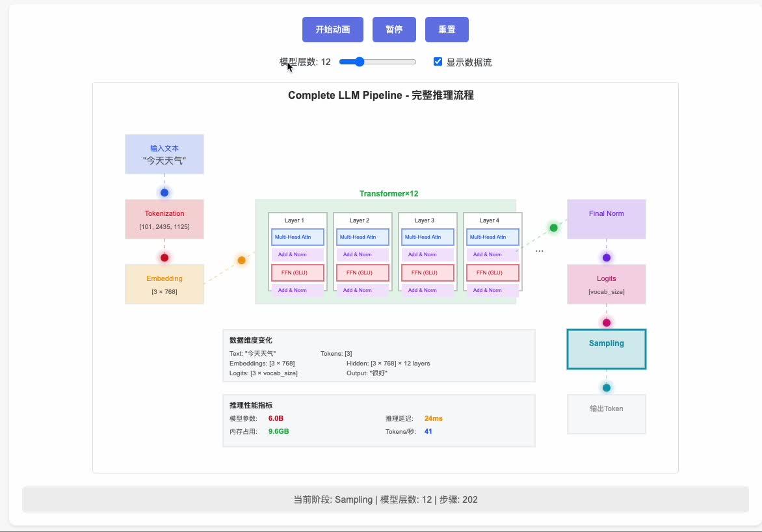The height and width of the screenshot is (532, 762).
Task: Uncheck the 显示数据流 checkbox
Action: pos(438,62)
